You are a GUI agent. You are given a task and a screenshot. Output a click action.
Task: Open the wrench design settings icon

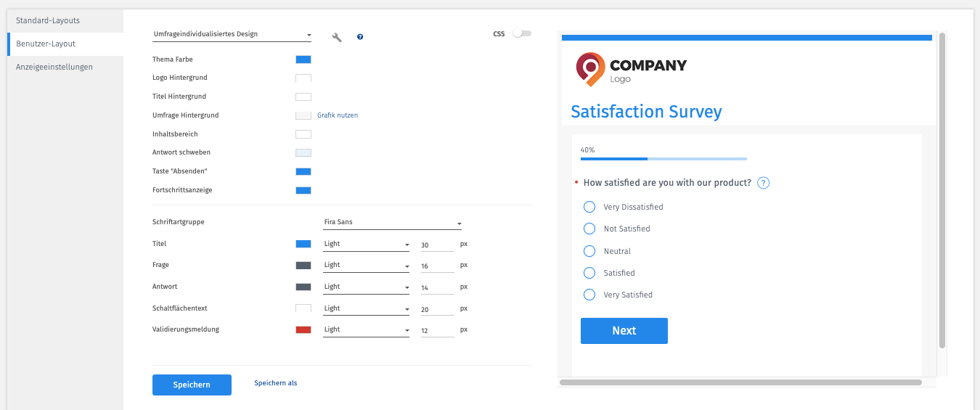(337, 37)
